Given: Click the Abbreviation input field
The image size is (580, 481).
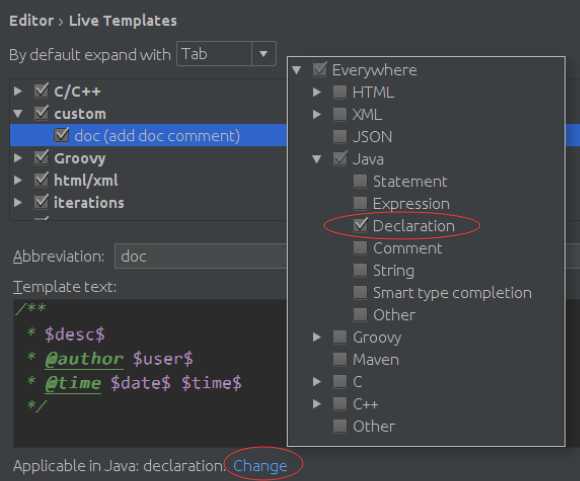Looking at the screenshot, I should pos(201,256).
